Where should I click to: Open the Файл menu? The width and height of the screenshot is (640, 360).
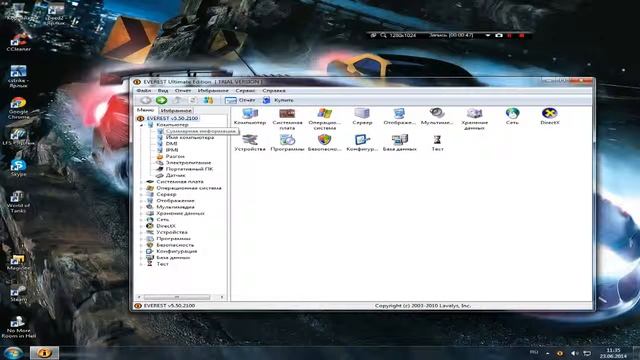(144, 91)
